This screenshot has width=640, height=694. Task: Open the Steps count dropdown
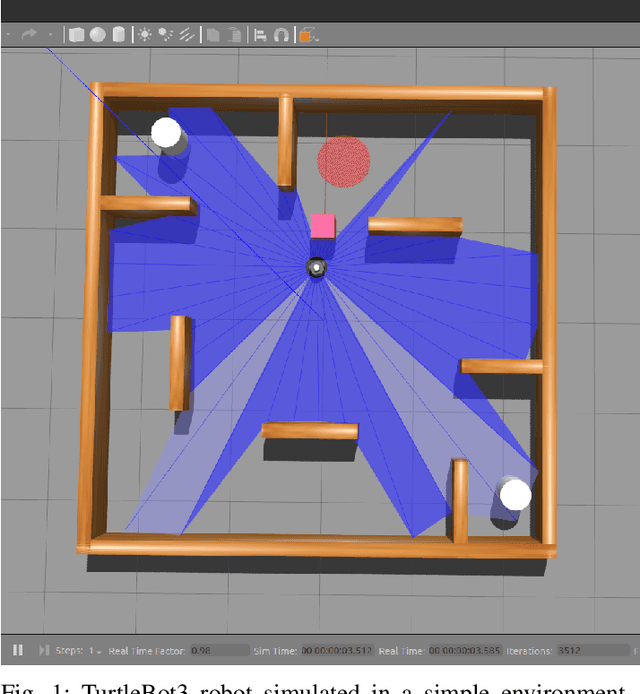(x=94, y=651)
